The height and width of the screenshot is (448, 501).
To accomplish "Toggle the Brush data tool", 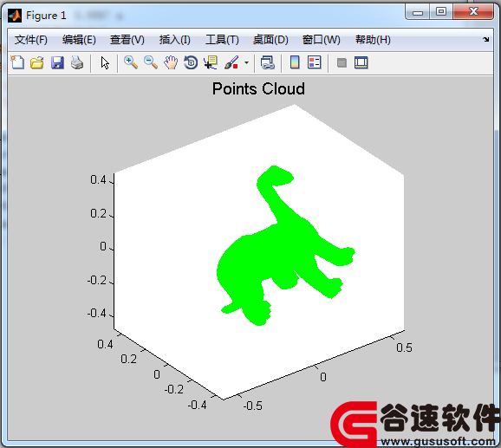I will pyautogui.click(x=231, y=62).
